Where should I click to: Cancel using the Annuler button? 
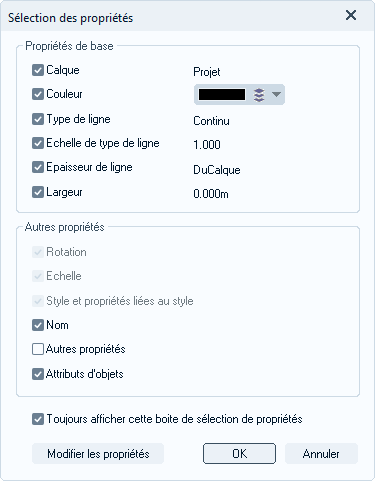coord(321,454)
